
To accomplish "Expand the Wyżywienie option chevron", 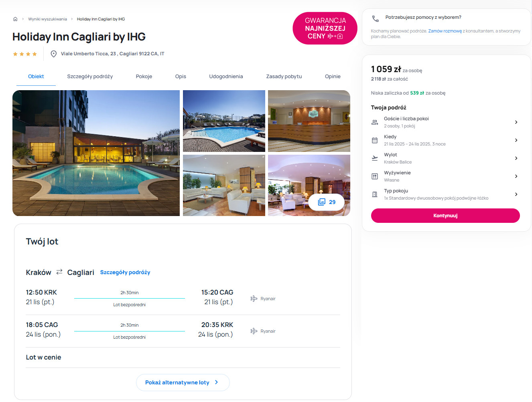I will pyautogui.click(x=516, y=176).
